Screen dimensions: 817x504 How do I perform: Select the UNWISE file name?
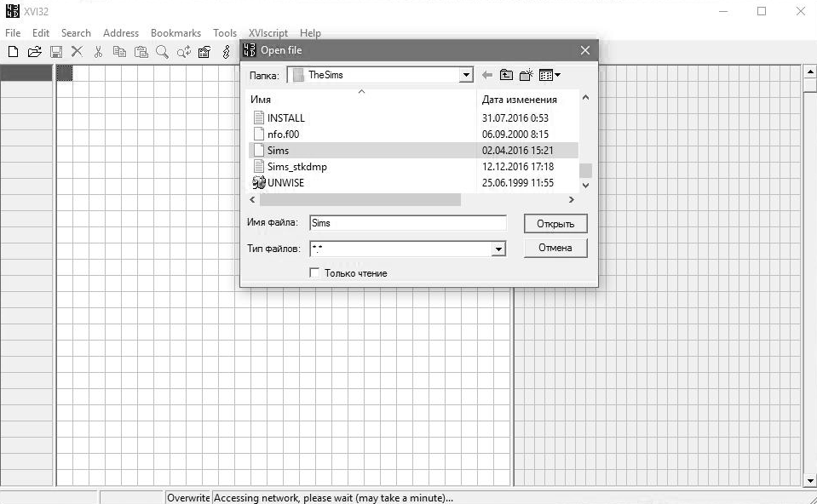coord(285,183)
